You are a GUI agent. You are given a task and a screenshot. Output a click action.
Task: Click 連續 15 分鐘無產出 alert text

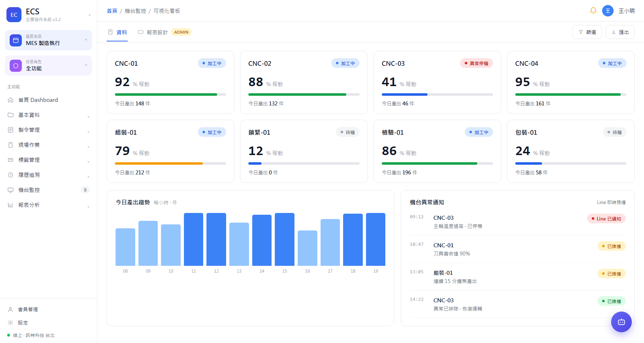click(x=455, y=281)
